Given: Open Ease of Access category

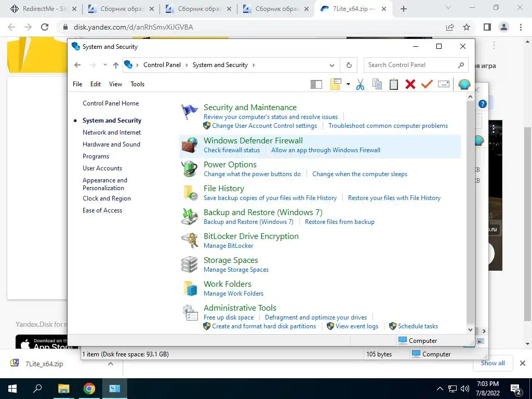Looking at the screenshot, I should pyautogui.click(x=102, y=210).
